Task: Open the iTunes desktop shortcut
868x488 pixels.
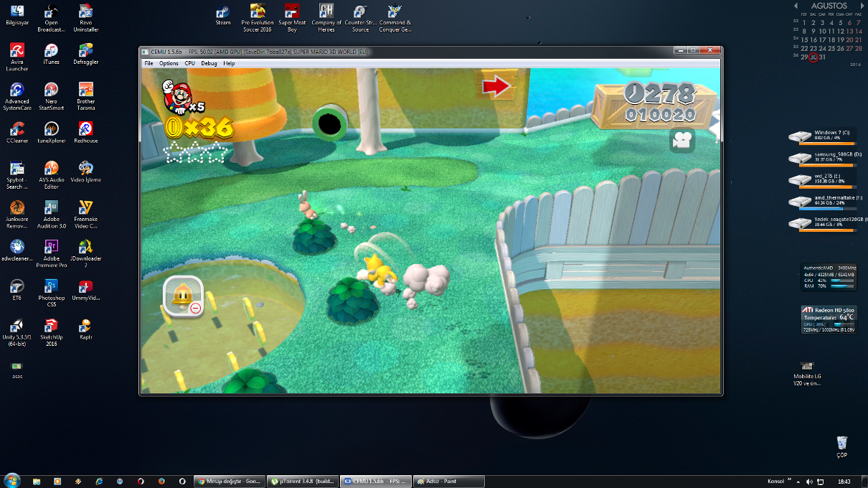Action: pos(52,54)
